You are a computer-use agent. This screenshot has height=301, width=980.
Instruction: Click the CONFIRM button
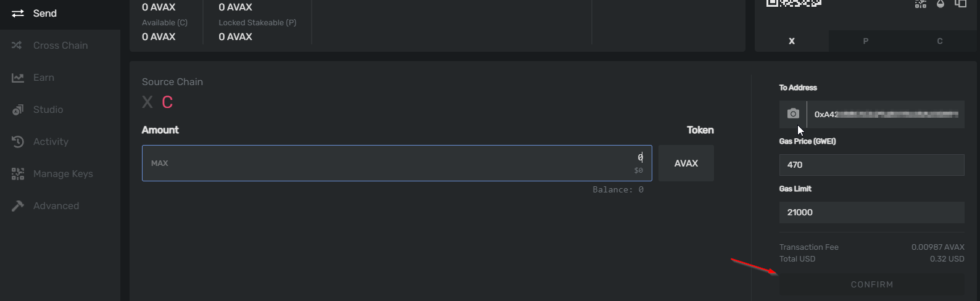pyautogui.click(x=871, y=284)
